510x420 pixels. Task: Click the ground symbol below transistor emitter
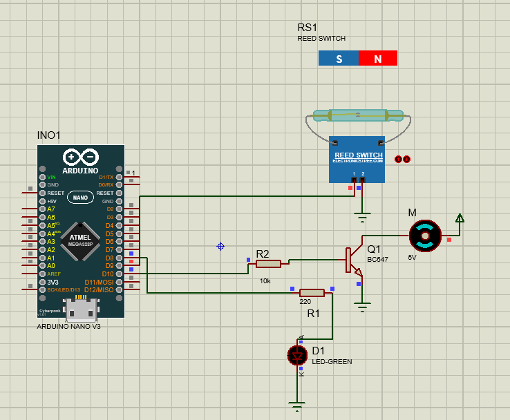pos(362,307)
